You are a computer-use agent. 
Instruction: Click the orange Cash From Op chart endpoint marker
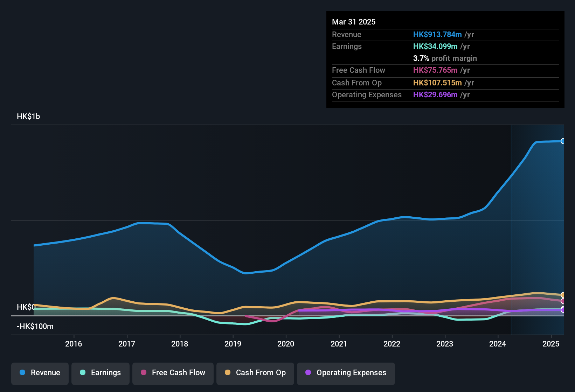[x=563, y=295]
